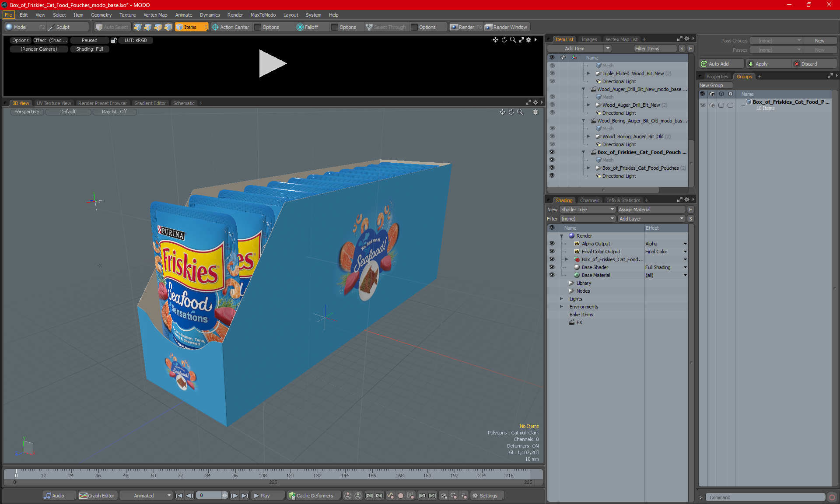Hide the Final Color Output layer

pyautogui.click(x=552, y=252)
